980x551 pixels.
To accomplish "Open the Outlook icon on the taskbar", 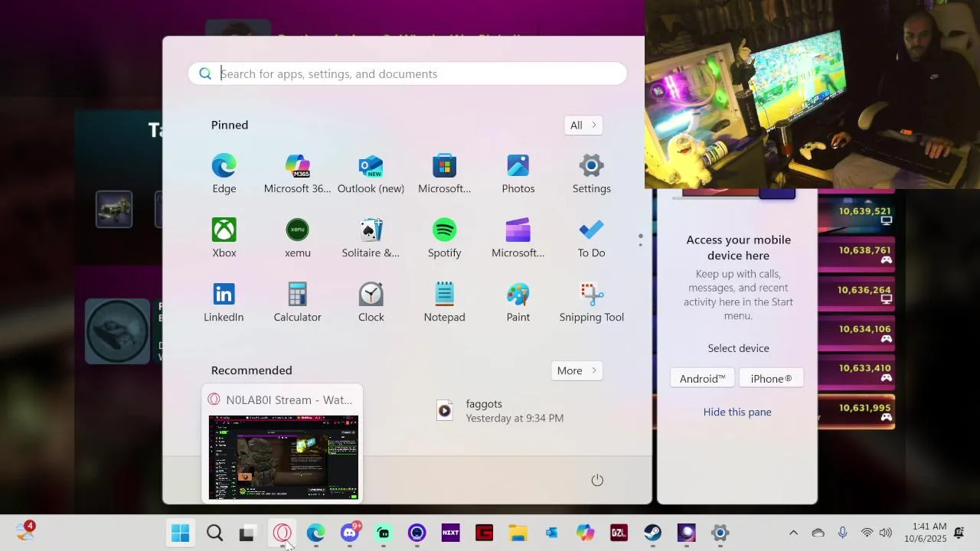I will 551,533.
